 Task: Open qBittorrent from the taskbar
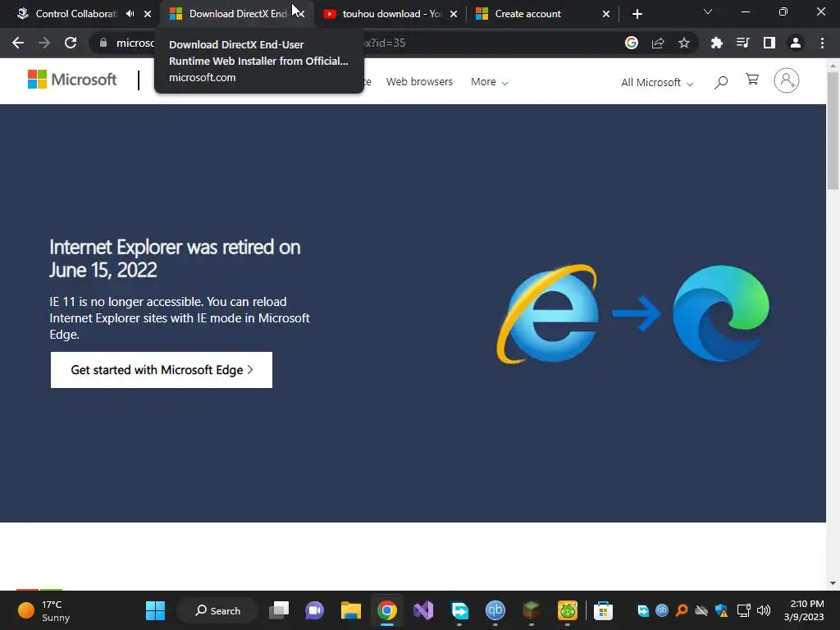coord(495,610)
